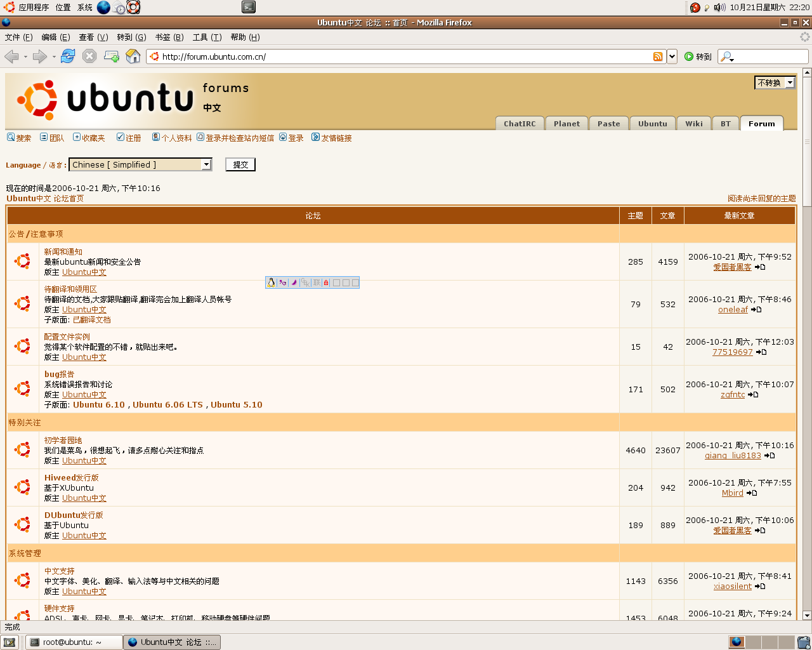Image resolution: width=812 pixels, height=650 pixels.
Task: Open the 工具 (T) menu
Action: (x=207, y=37)
